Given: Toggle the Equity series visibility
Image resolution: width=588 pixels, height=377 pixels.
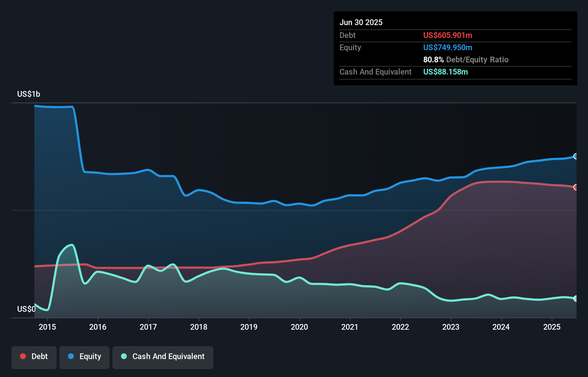Looking at the screenshot, I should point(84,357).
